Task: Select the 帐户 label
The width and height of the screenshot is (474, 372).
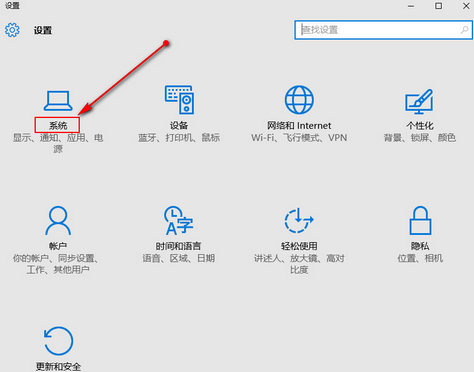Action: click(58, 246)
